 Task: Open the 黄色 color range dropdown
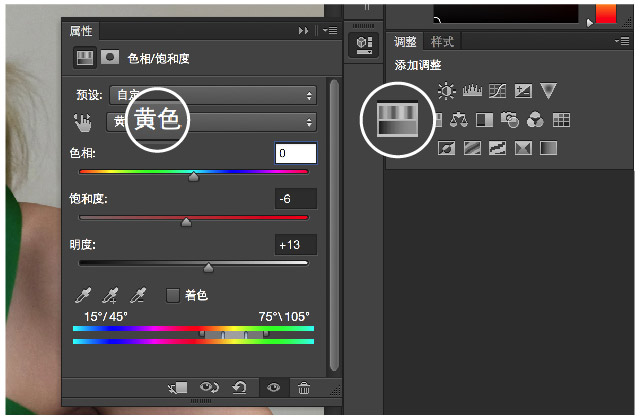tap(211, 122)
